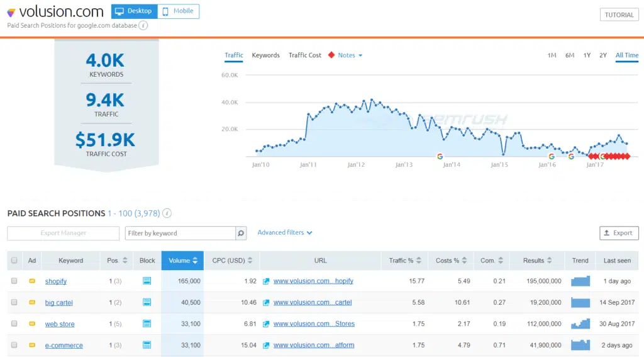Expand the Advanced filters dropdown

[285, 232]
